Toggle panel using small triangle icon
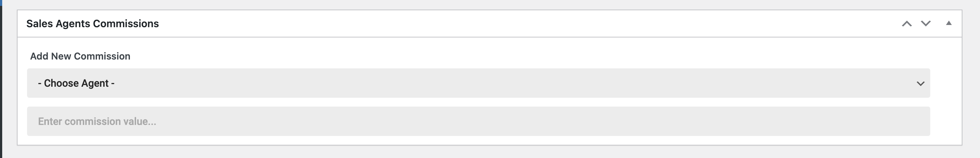Image resolution: width=980 pixels, height=158 pixels. [x=949, y=23]
